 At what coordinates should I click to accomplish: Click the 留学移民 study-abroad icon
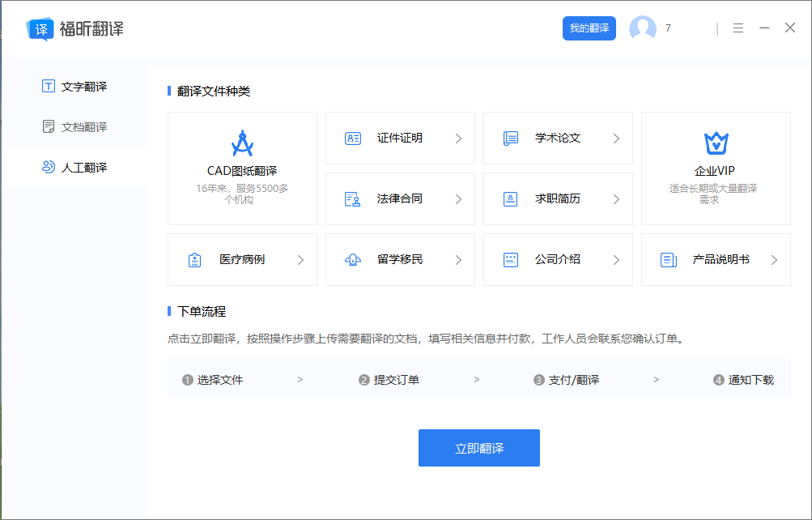pyautogui.click(x=351, y=259)
